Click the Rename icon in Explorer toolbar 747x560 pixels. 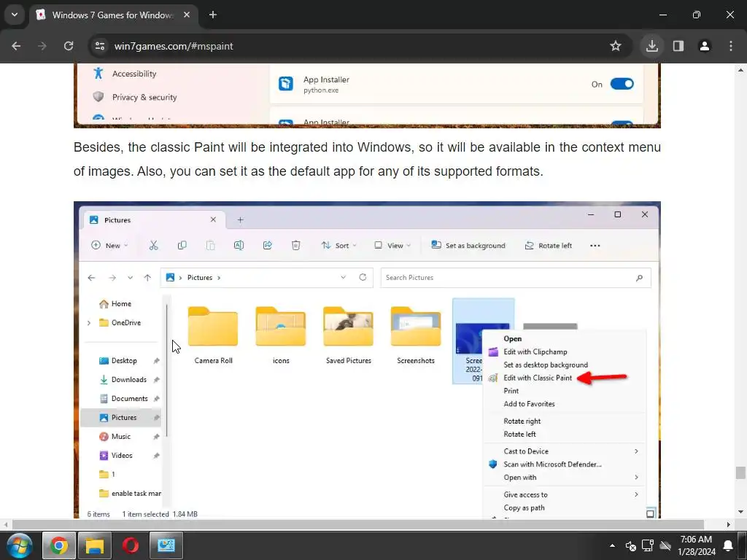pyautogui.click(x=239, y=245)
